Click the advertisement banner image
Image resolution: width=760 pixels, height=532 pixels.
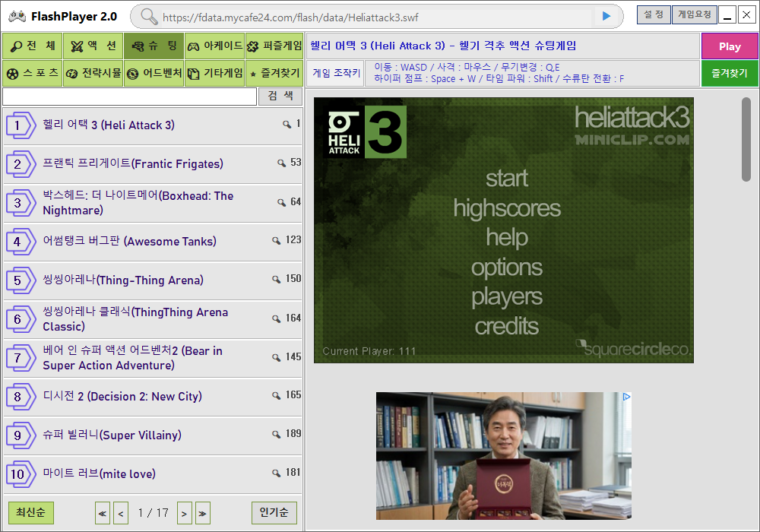[x=504, y=456]
